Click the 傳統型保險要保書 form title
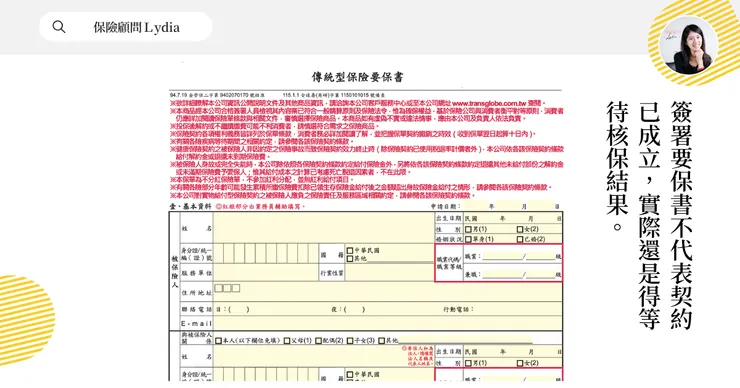The height and width of the screenshot is (388, 740). point(358,76)
